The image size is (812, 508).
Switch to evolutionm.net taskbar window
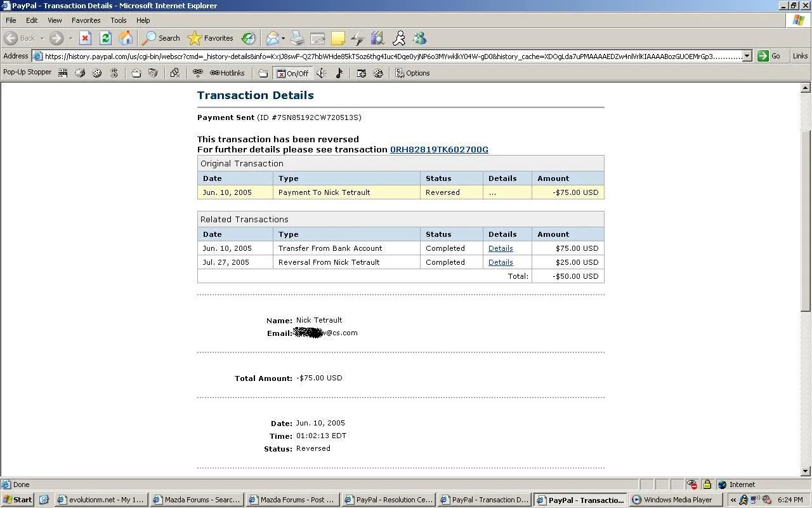[x=101, y=500]
